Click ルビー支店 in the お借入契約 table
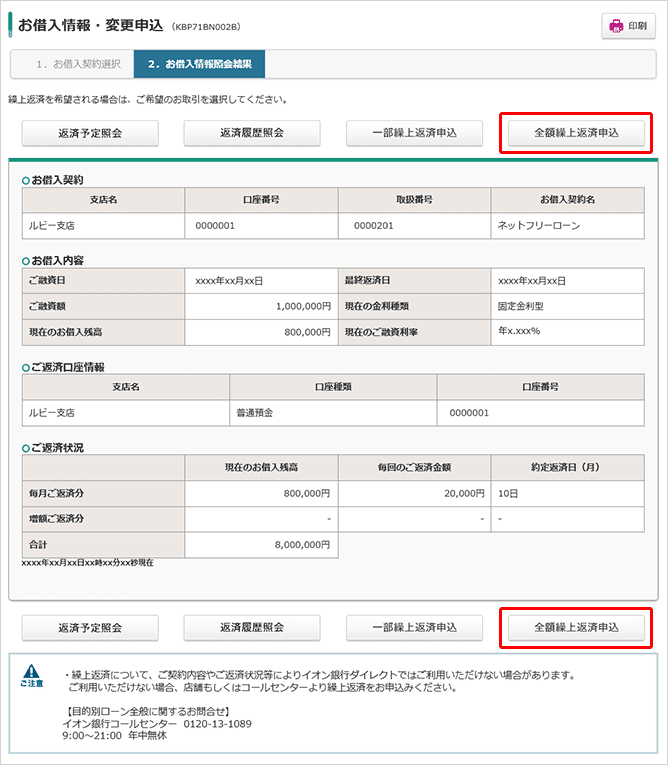Viewport: 668px width, 765px height. [x=51, y=226]
